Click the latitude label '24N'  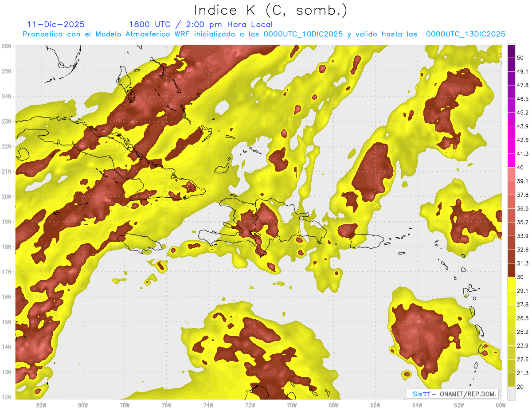pos(7,96)
